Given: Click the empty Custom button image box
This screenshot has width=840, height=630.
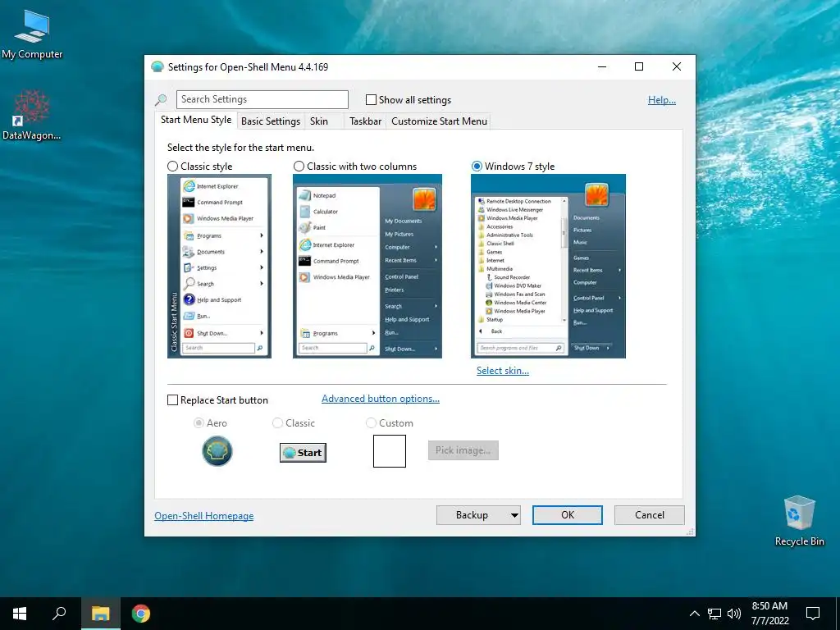Looking at the screenshot, I should tap(390, 451).
